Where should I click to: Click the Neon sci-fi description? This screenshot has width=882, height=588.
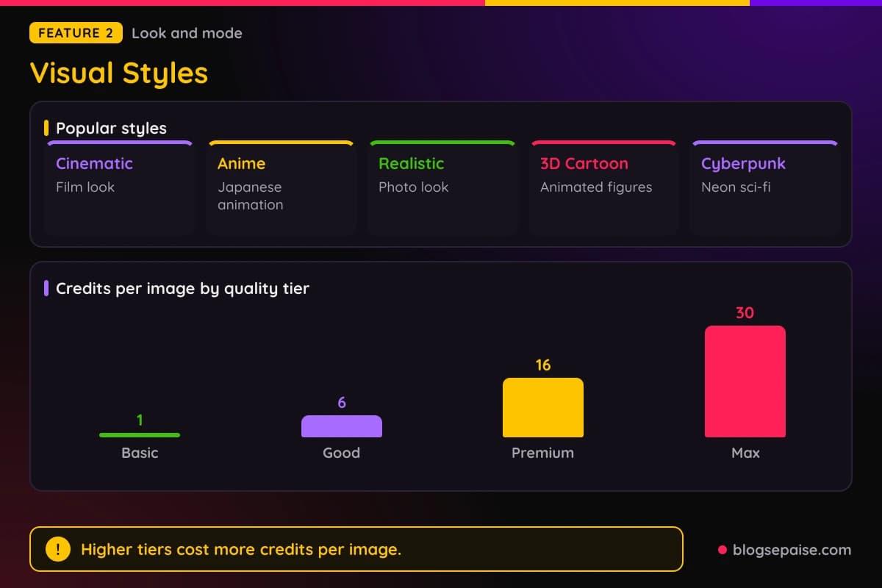pos(736,187)
